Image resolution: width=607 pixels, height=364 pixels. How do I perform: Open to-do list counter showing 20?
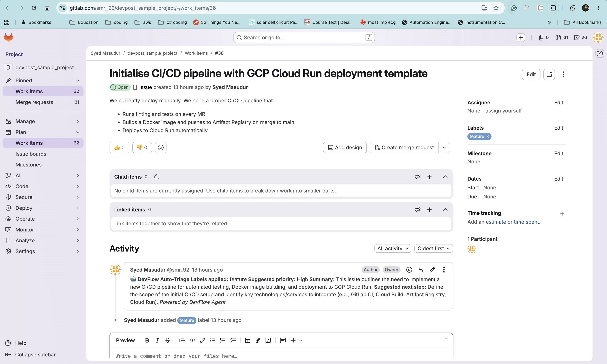click(580, 38)
